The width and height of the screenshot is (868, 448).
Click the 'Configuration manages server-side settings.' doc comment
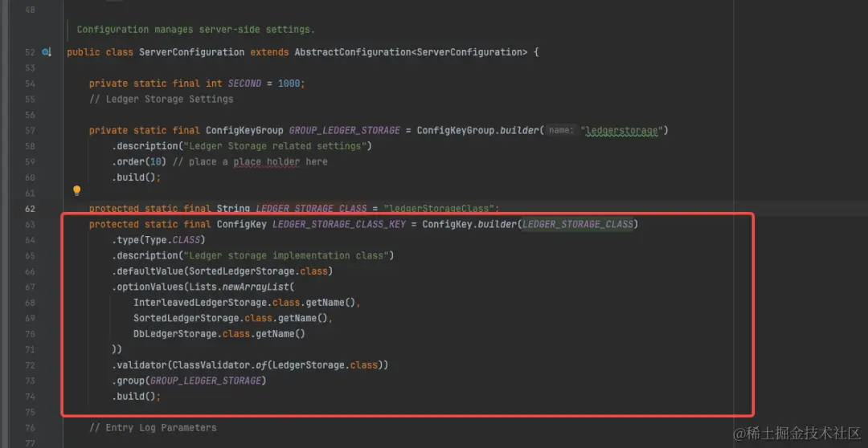[196, 30]
